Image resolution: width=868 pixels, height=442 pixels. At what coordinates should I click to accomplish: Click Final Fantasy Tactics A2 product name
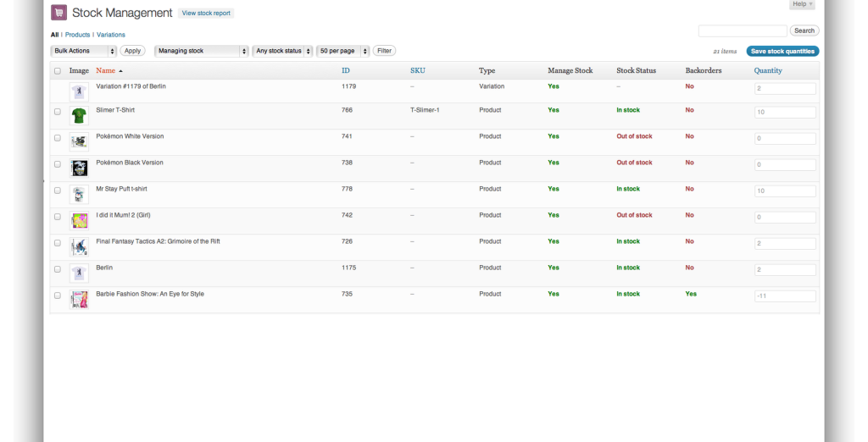pos(158,241)
